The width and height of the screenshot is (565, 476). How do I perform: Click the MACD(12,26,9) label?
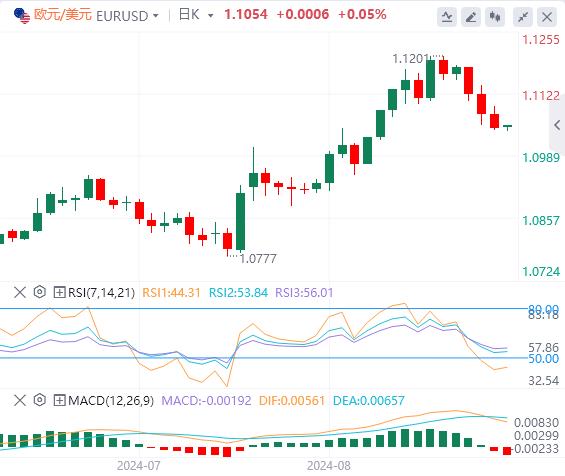111,401
